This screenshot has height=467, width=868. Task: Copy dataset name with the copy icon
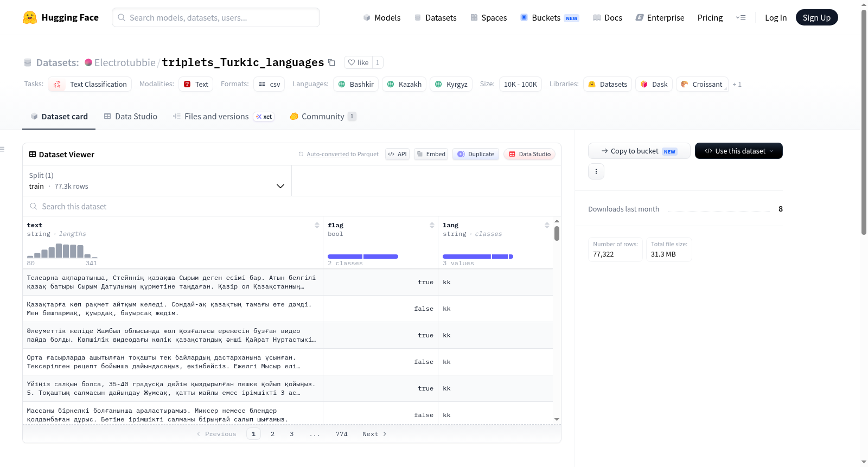[331, 62]
